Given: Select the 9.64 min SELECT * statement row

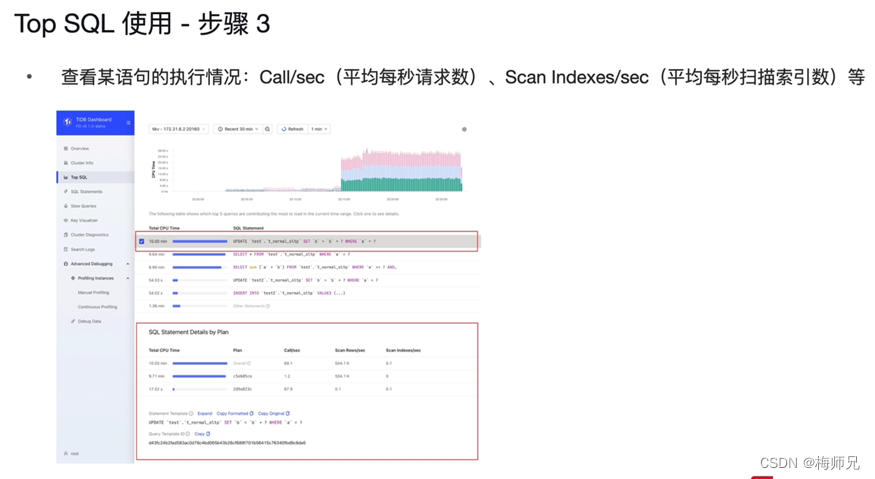Looking at the screenshot, I should click(x=309, y=255).
